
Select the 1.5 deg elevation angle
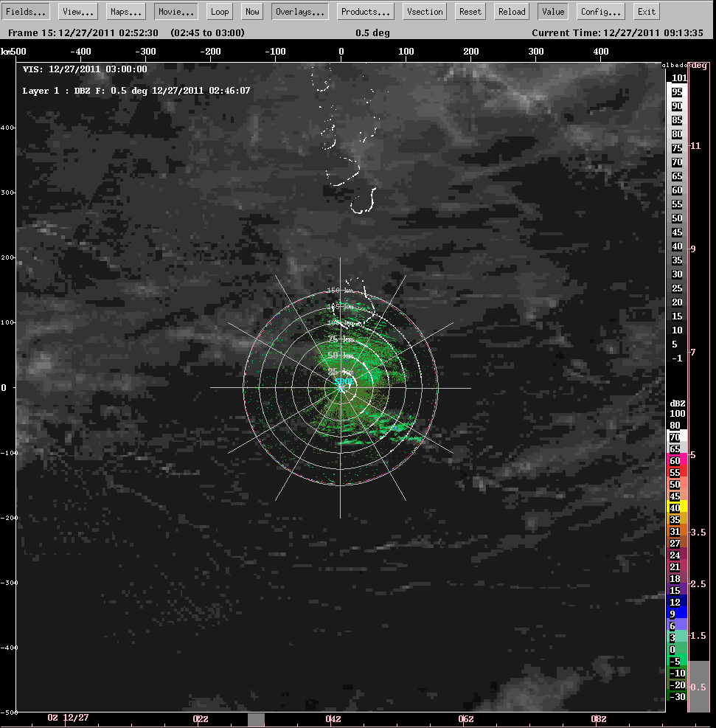[x=698, y=635]
